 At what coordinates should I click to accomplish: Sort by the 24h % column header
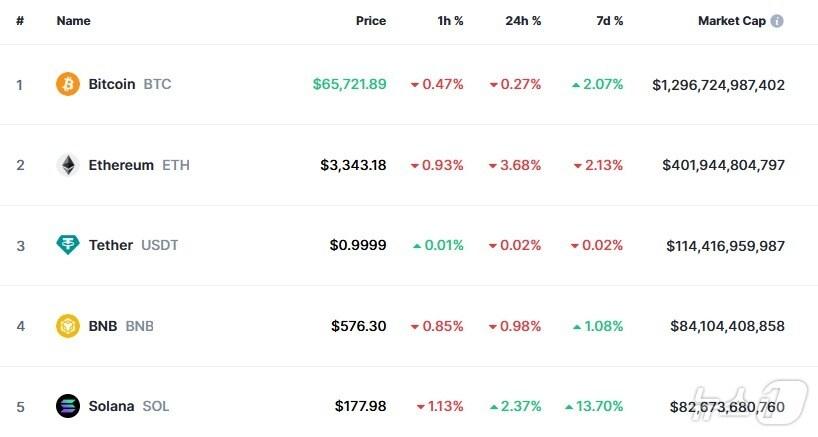(523, 21)
